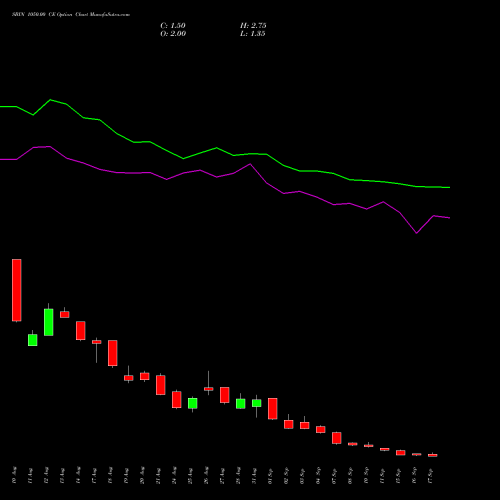Screen dimensions: 500x500
Task: Click the green candle for 25 Aug
Action: coord(193,403)
